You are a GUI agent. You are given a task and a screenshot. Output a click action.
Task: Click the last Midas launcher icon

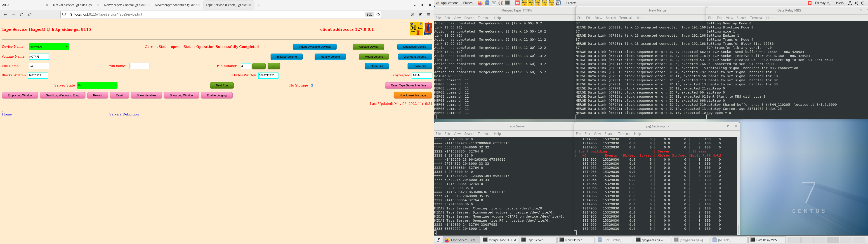pos(551,3)
